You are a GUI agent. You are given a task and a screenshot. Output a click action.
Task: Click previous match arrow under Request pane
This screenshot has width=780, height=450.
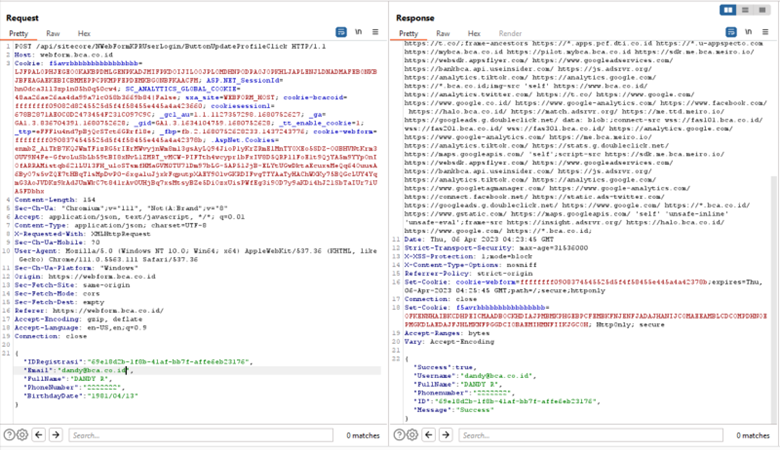coord(40,435)
